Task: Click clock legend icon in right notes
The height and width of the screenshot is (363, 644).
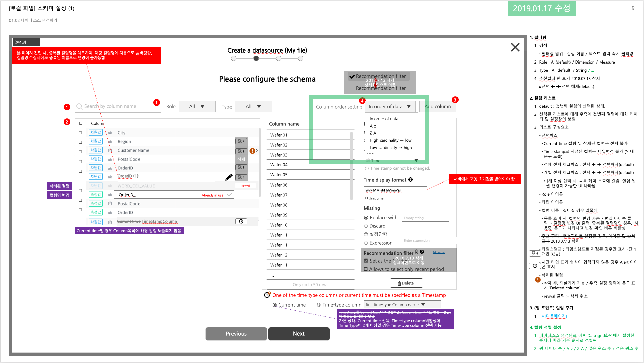Action: (x=535, y=266)
